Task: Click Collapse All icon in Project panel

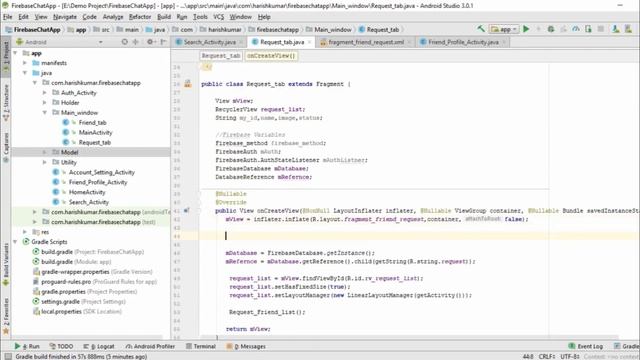Action: [x=136, y=42]
